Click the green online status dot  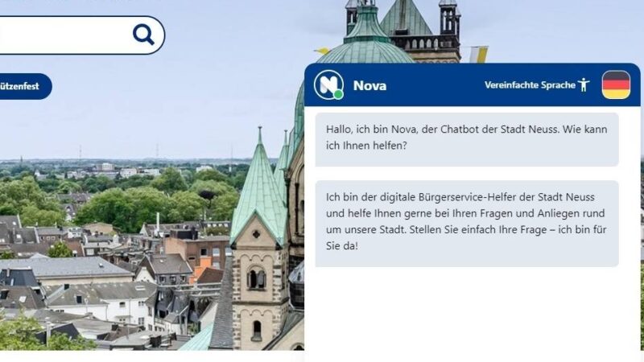tap(338, 95)
